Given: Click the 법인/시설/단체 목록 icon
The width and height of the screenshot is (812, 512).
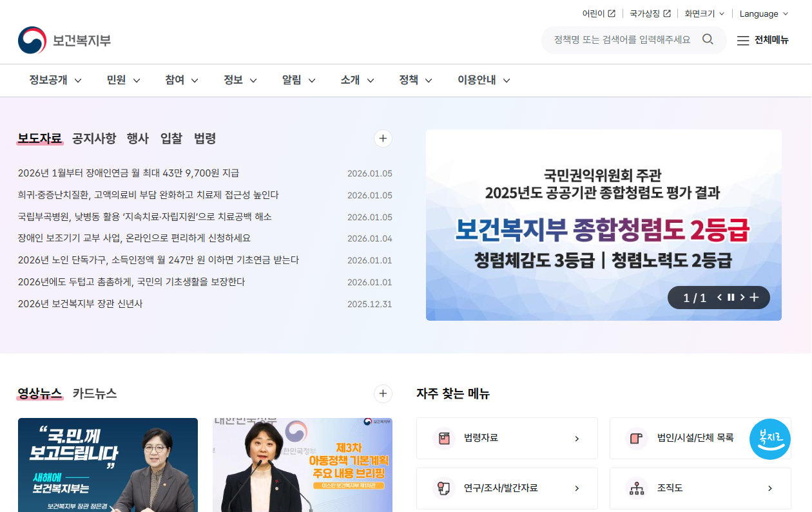Looking at the screenshot, I should click(x=636, y=439).
